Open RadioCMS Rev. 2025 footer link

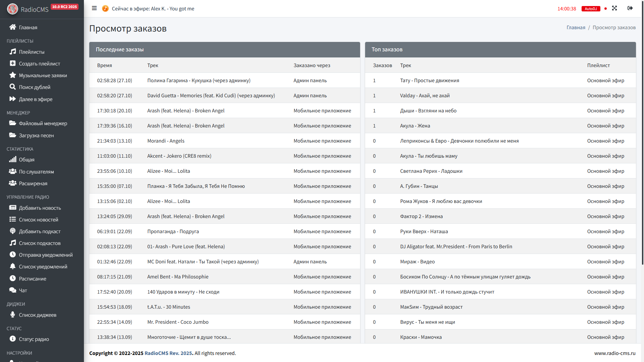[168, 353]
